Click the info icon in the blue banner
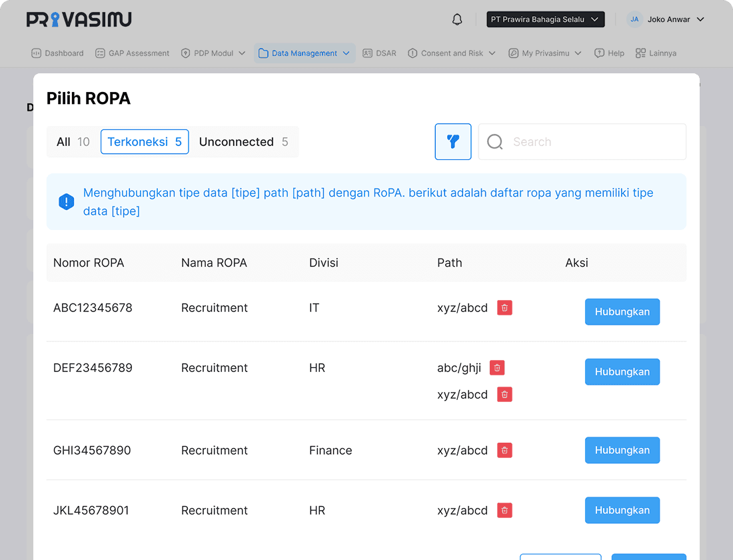733x560 pixels. [x=66, y=201]
